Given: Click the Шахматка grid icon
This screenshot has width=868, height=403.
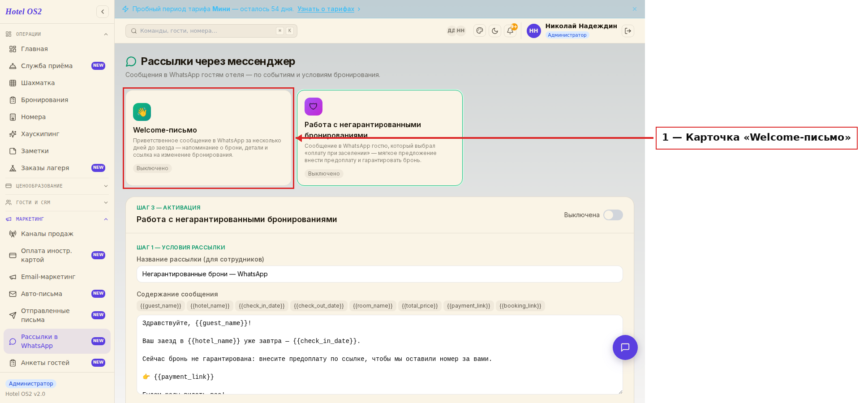Looking at the screenshot, I should pos(13,83).
